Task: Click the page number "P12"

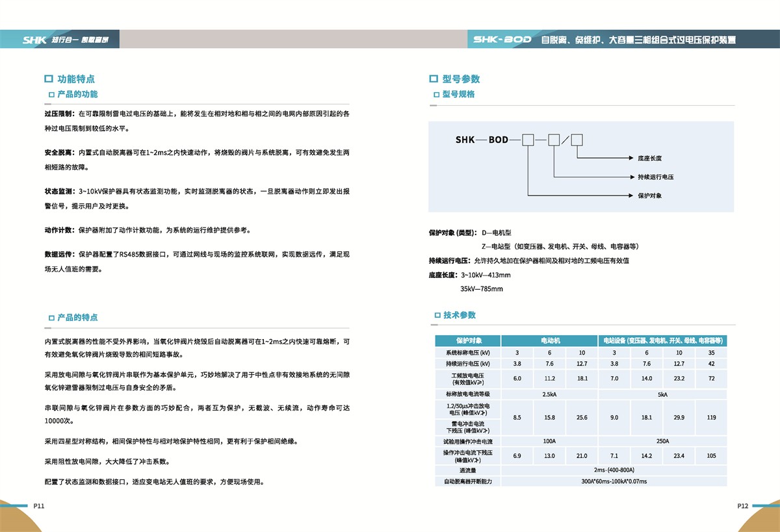Action: coord(742,505)
